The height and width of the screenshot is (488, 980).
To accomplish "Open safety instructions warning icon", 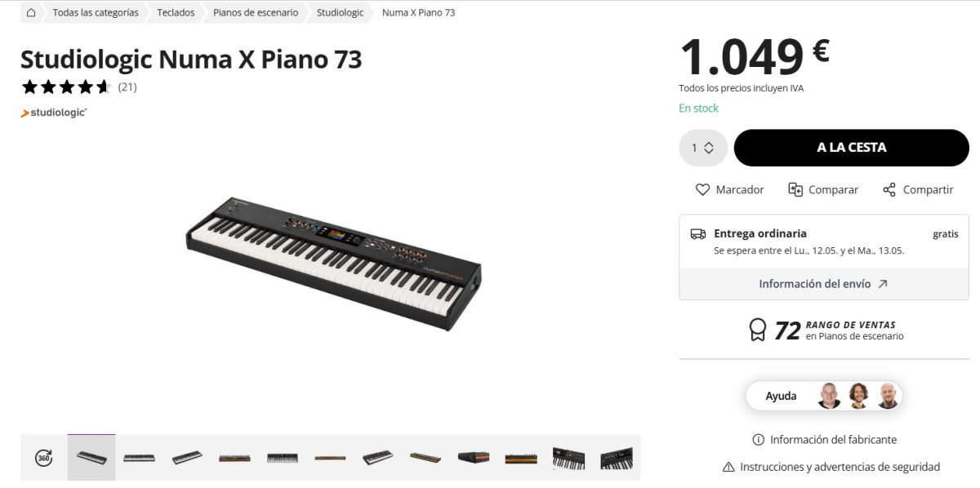I will tap(728, 467).
